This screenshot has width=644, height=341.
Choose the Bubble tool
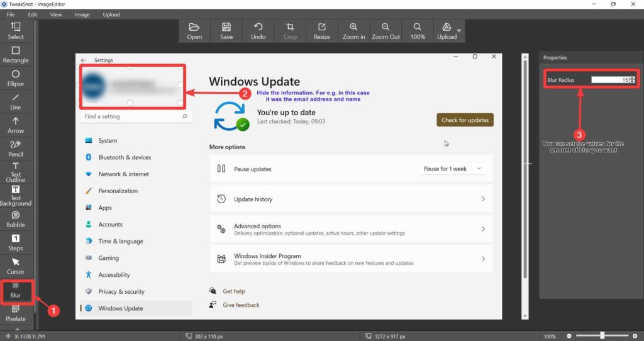(16, 219)
